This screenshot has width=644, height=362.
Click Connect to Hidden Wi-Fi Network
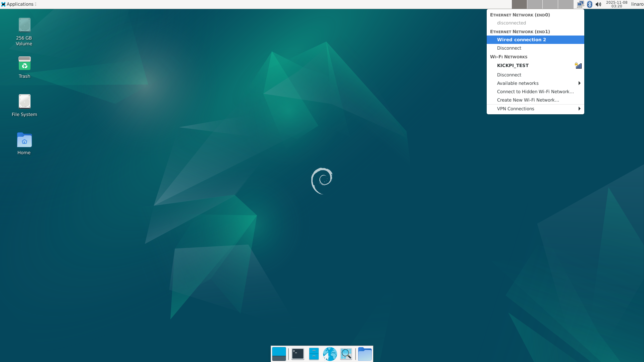point(535,92)
